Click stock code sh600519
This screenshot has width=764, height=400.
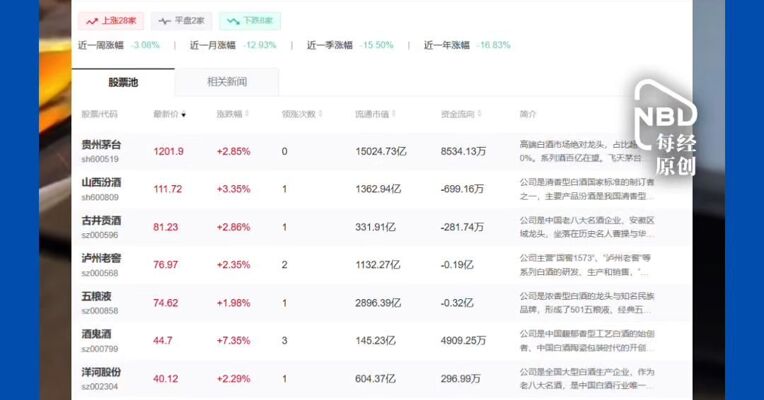100,159
